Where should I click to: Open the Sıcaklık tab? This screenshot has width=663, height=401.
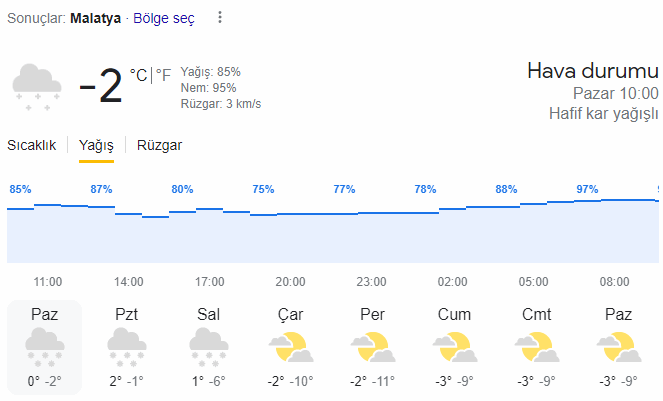tap(31, 145)
